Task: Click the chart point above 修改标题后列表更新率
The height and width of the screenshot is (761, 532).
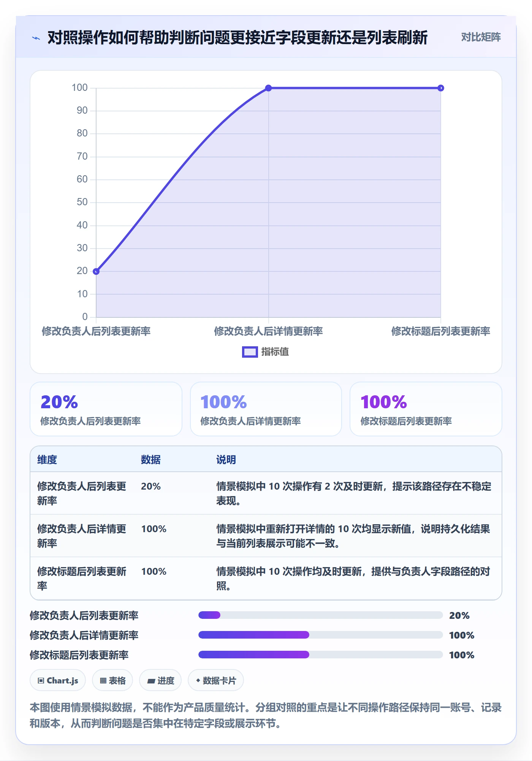Action: click(441, 88)
